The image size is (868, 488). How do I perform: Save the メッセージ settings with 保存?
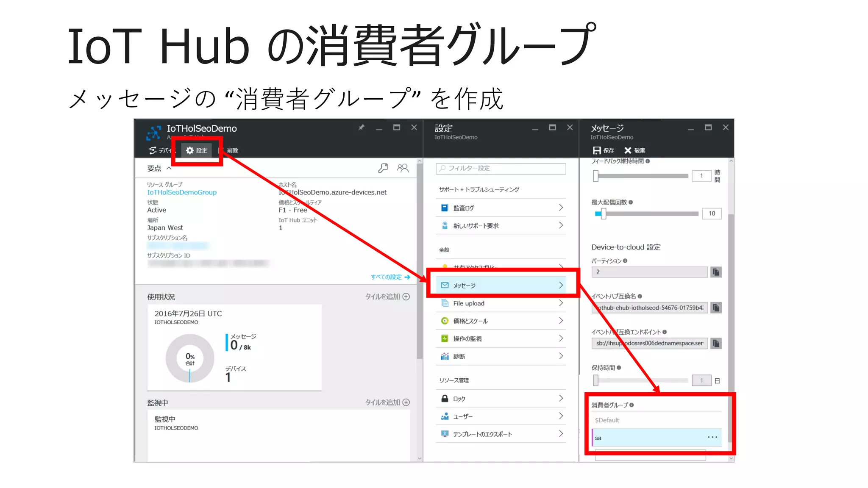[x=603, y=150]
